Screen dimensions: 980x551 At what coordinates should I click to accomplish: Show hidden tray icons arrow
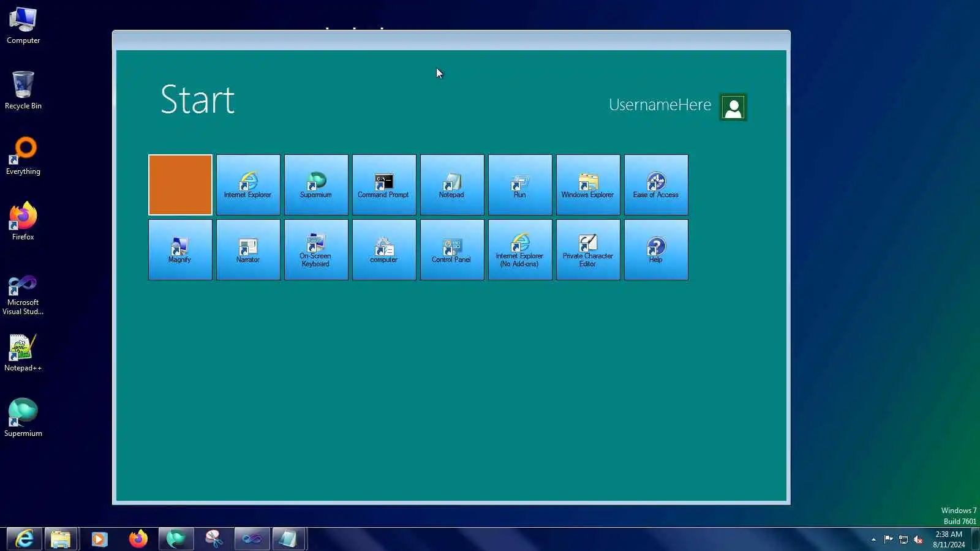click(x=873, y=539)
